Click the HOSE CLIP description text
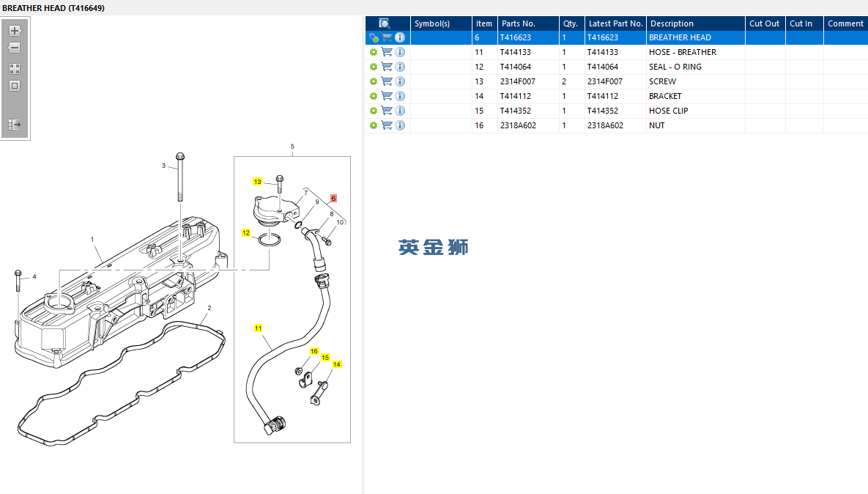This screenshot has width=868, height=494. [668, 111]
